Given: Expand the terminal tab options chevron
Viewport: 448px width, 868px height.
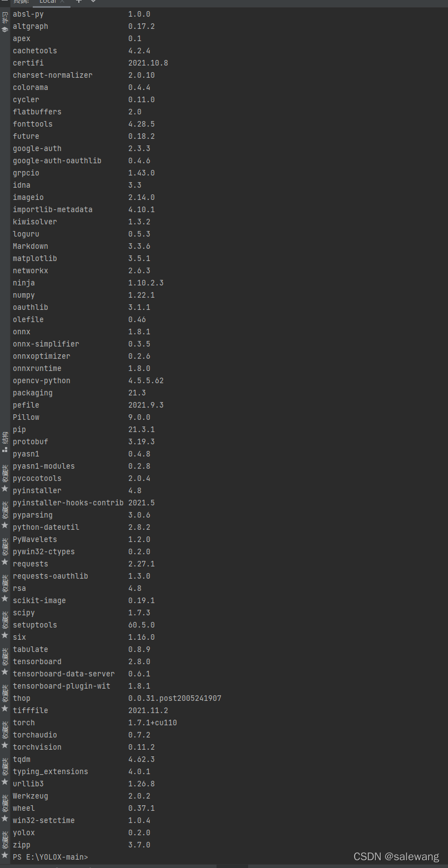Looking at the screenshot, I should [93, 2].
